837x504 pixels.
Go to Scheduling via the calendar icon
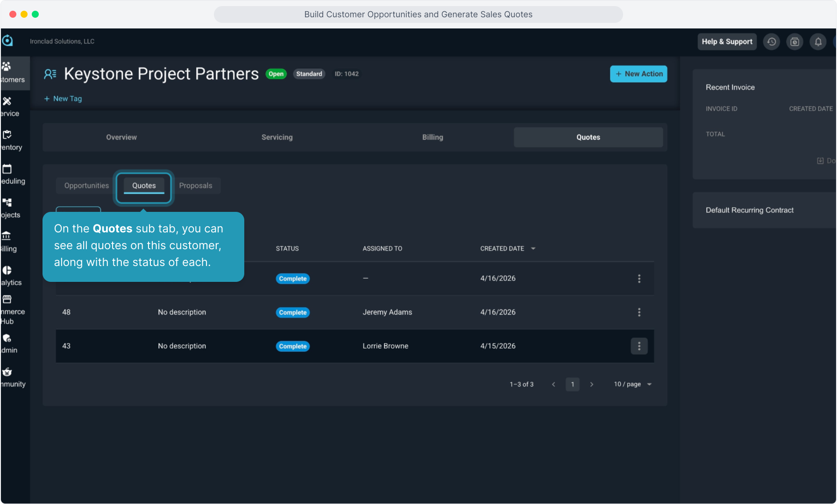click(x=7, y=169)
